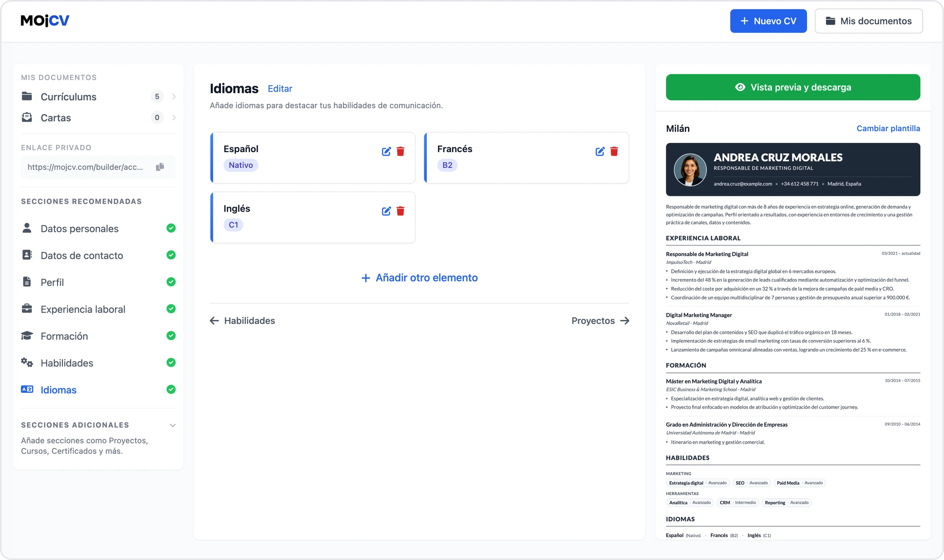Select Habilidades in the sidebar
Screen dimensions: 944x560
pos(98,363)
